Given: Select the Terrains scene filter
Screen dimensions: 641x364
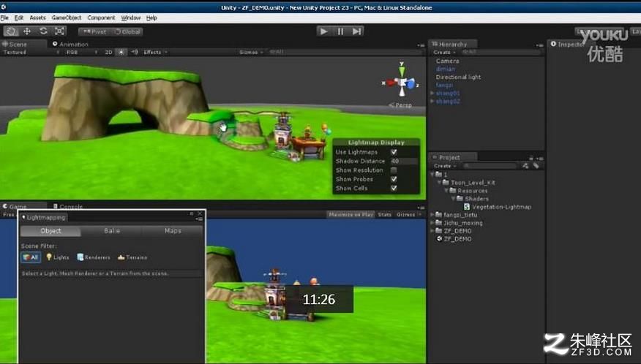Looking at the screenshot, I should point(132,257).
